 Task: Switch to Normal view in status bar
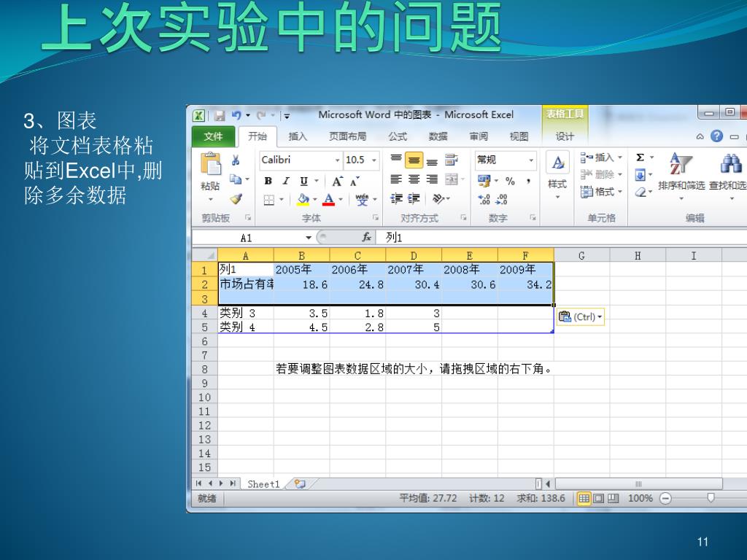584,498
